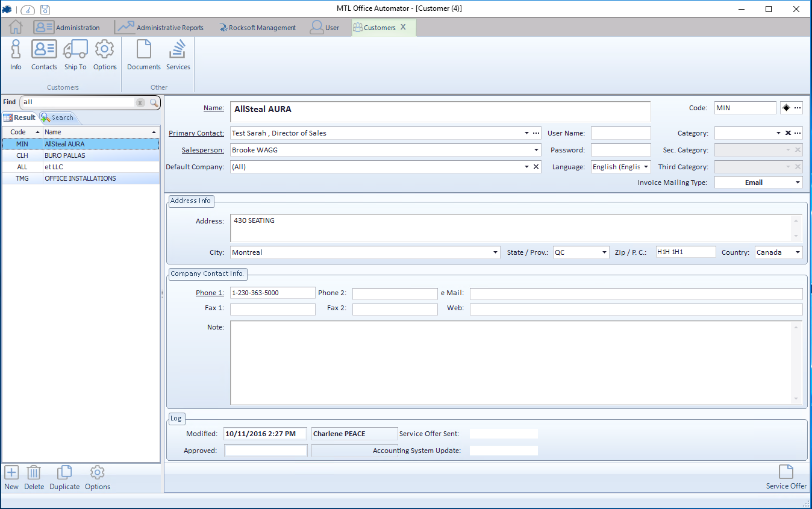The height and width of the screenshot is (509, 812).
Task: Click the search magnifier in Find box
Action: [154, 103]
